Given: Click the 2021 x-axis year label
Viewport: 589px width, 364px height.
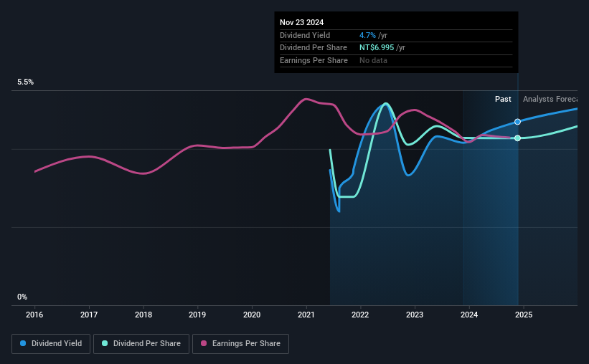Looking at the screenshot, I should click(306, 315).
